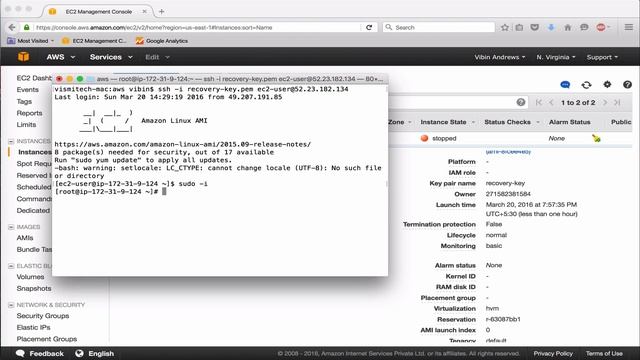This screenshot has width=640, height=360.
Task: Open Placement Groups in the sidebar
Action: (47, 339)
